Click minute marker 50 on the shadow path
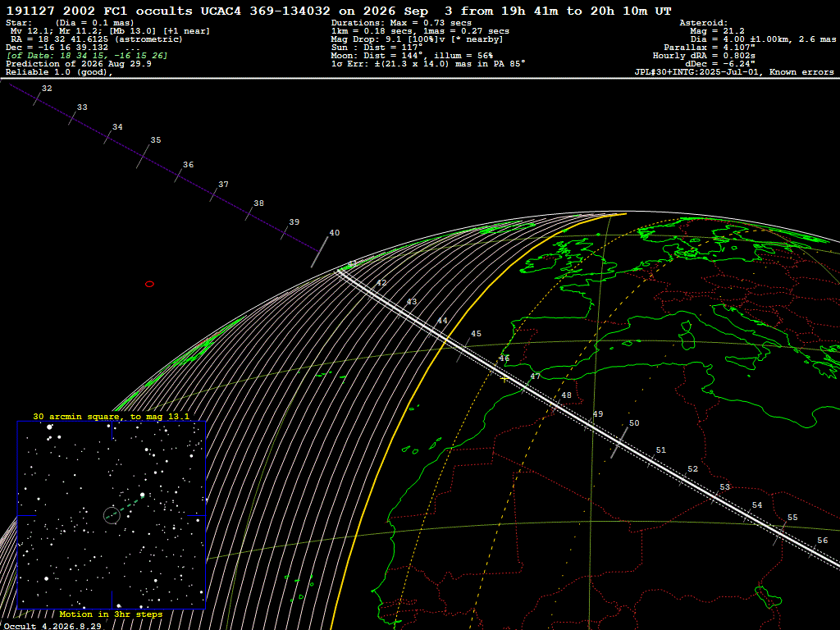The height and width of the screenshot is (630, 840). click(634, 422)
